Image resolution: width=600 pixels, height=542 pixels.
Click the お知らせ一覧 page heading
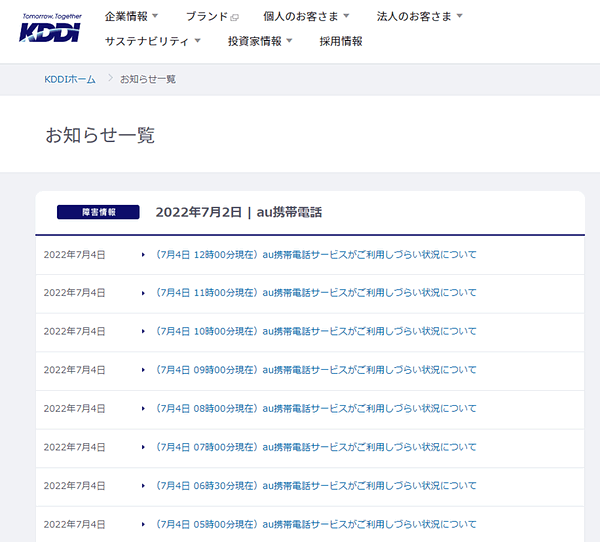(x=100, y=135)
